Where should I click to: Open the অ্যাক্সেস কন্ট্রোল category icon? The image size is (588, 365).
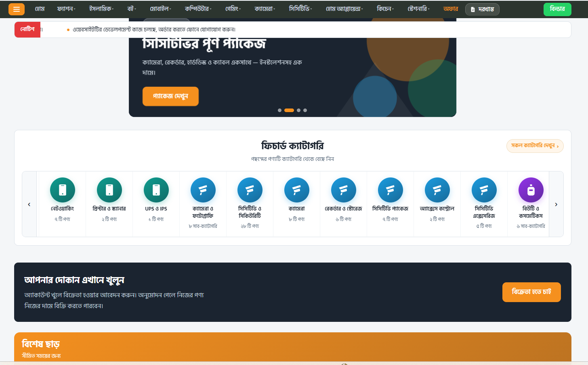437,190
